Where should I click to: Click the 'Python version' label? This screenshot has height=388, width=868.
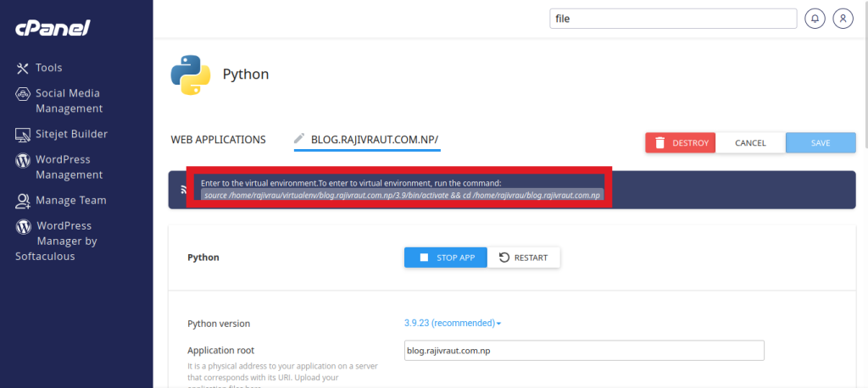[x=219, y=324]
